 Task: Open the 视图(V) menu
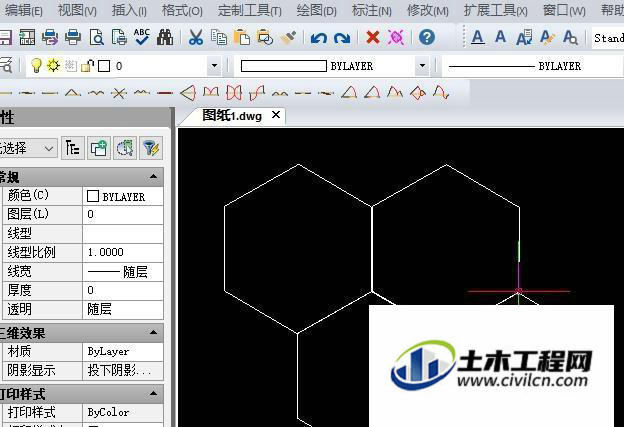pos(77,10)
